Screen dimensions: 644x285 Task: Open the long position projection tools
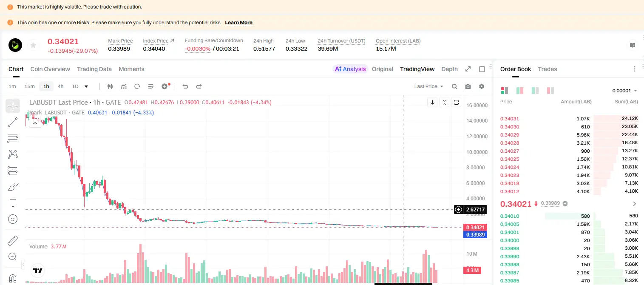coord(13,171)
